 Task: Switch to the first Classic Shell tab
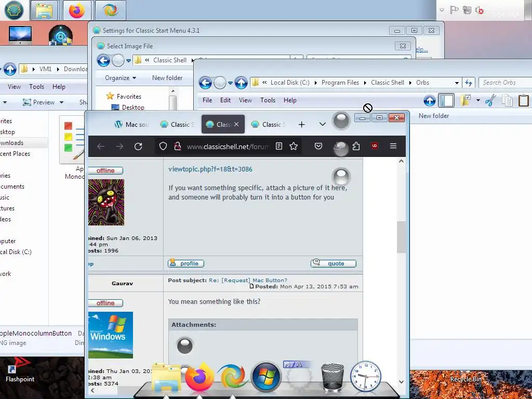point(178,125)
